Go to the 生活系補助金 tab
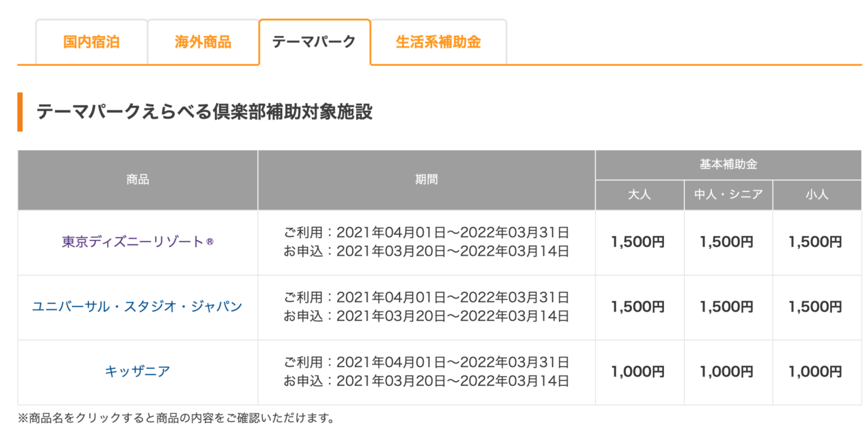The height and width of the screenshot is (441, 868). 438,42
